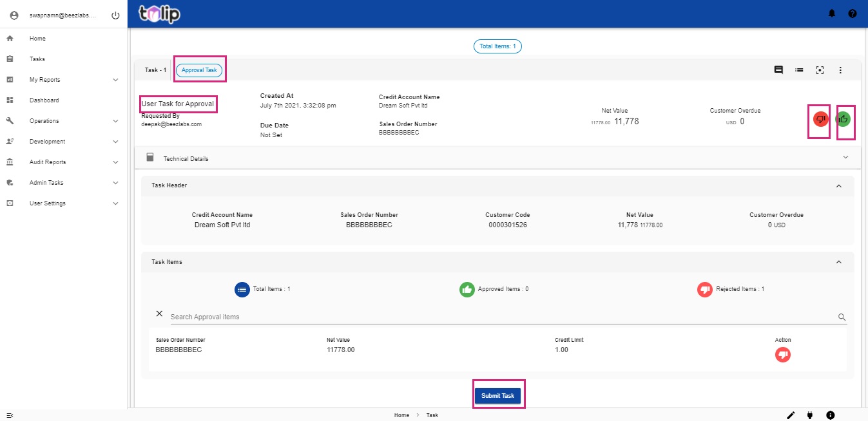Click the Approved Items : 0 label
The height and width of the screenshot is (421, 868).
(503, 289)
